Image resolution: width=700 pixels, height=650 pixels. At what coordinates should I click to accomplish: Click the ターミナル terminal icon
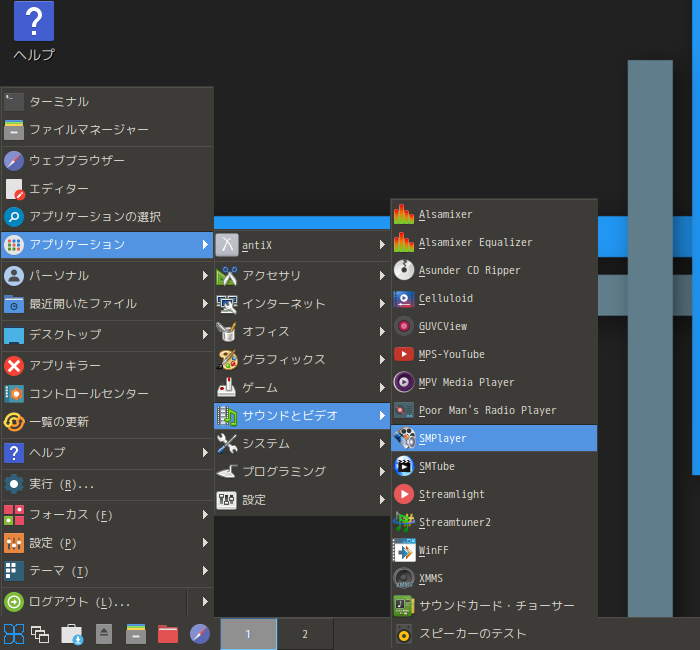[x=14, y=102]
